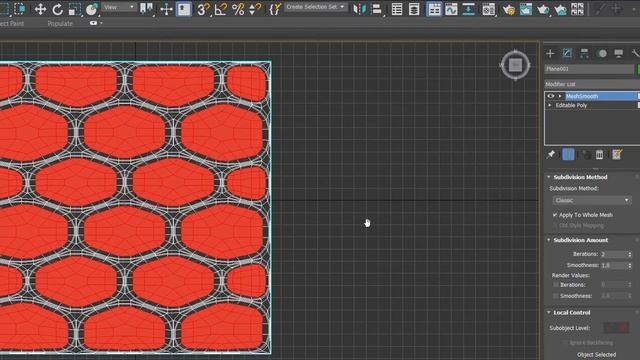This screenshot has width=640, height=360.
Task: Open the Display command panel tab
Action: 619,53
